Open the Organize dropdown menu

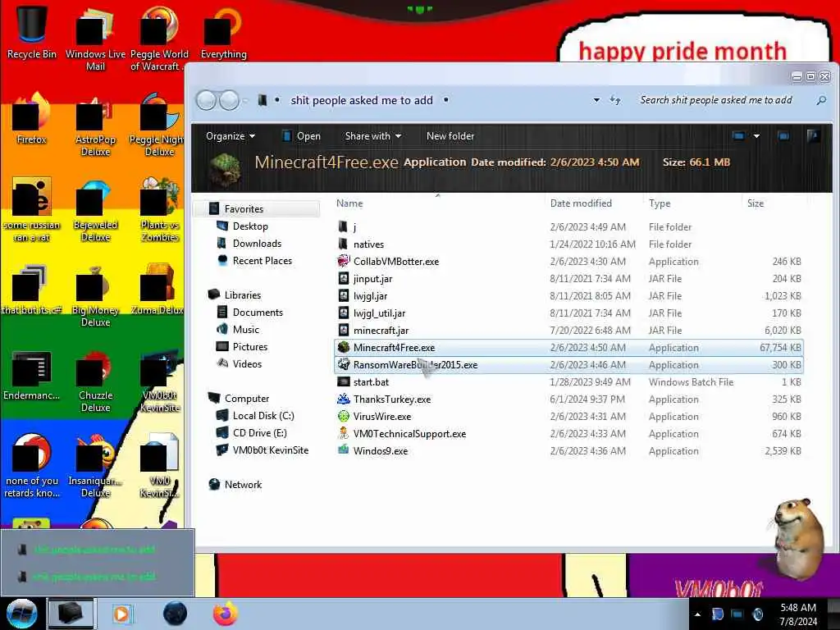point(231,136)
